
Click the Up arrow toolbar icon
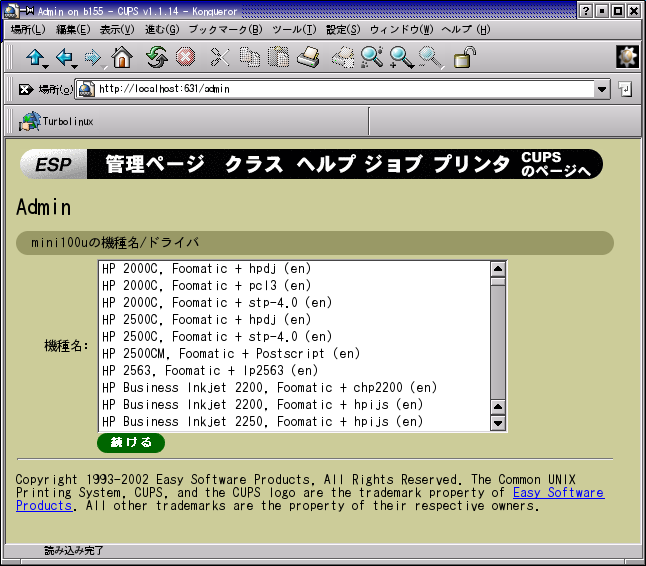pyautogui.click(x=35, y=57)
